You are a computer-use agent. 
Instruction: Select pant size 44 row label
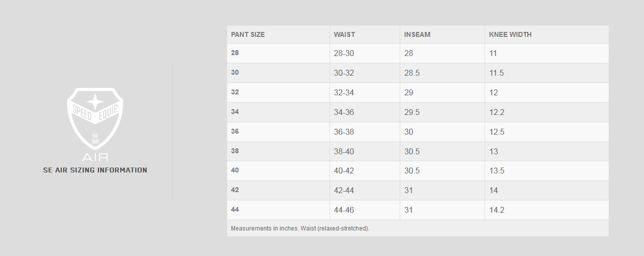click(235, 209)
